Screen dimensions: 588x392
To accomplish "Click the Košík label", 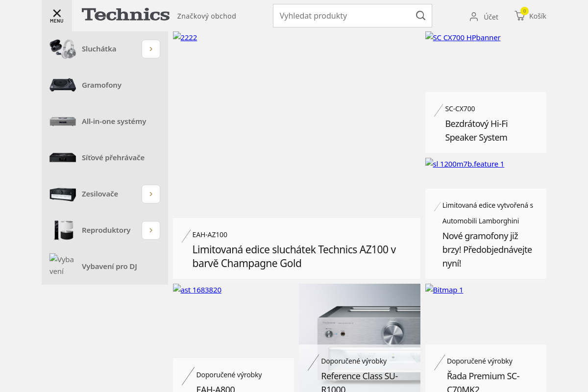I will pyautogui.click(x=538, y=16).
